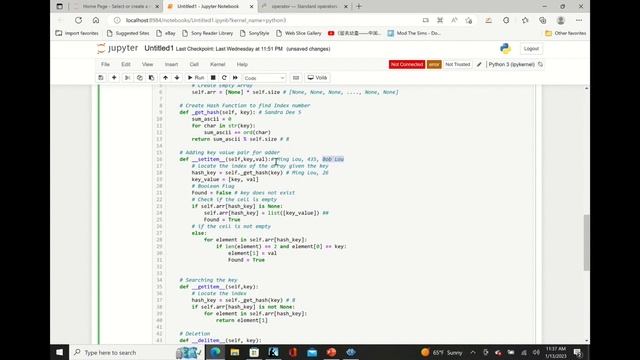Screen dimensions: 640x360
Task: Run the current cell
Action: click(196, 78)
